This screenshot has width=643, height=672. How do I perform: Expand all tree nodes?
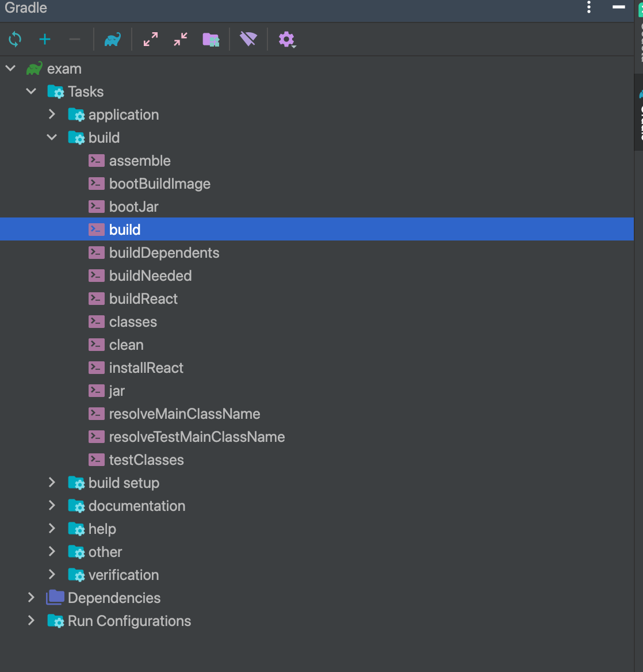[150, 40]
